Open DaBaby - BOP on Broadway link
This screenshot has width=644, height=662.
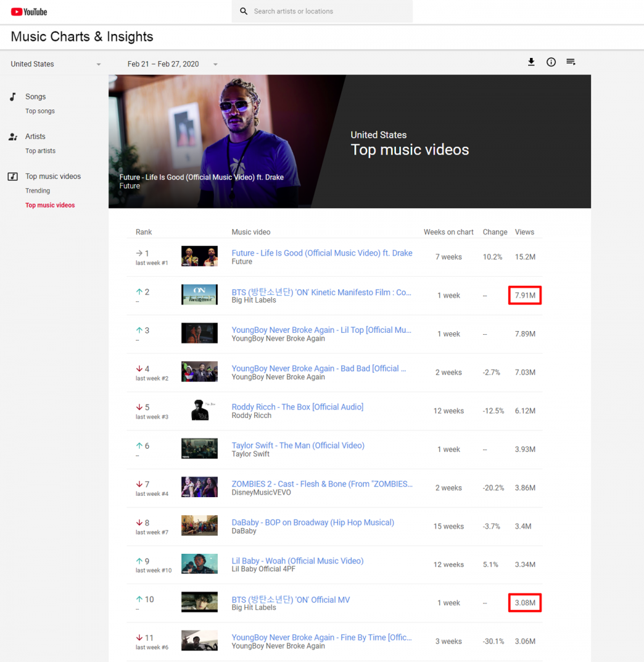pos(312,522)
